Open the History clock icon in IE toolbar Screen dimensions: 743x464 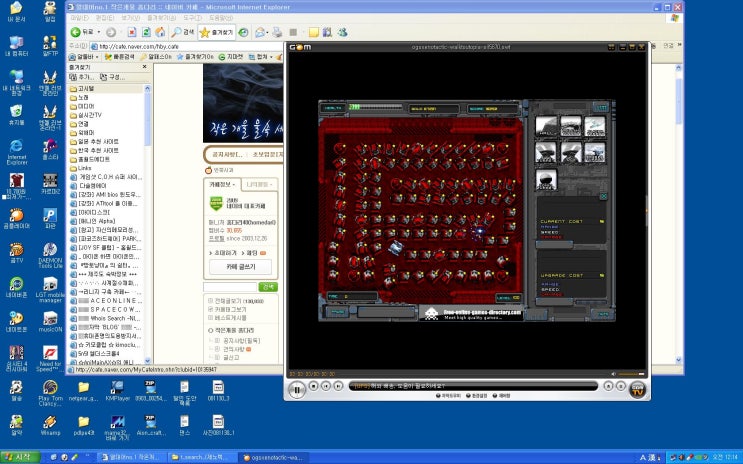(x=243, y=32)
